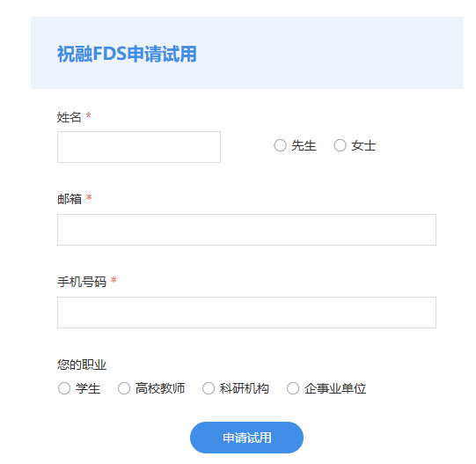Click the 祝融FDS申请试用 heading text

pyautogui.click(x=127, y=54)
